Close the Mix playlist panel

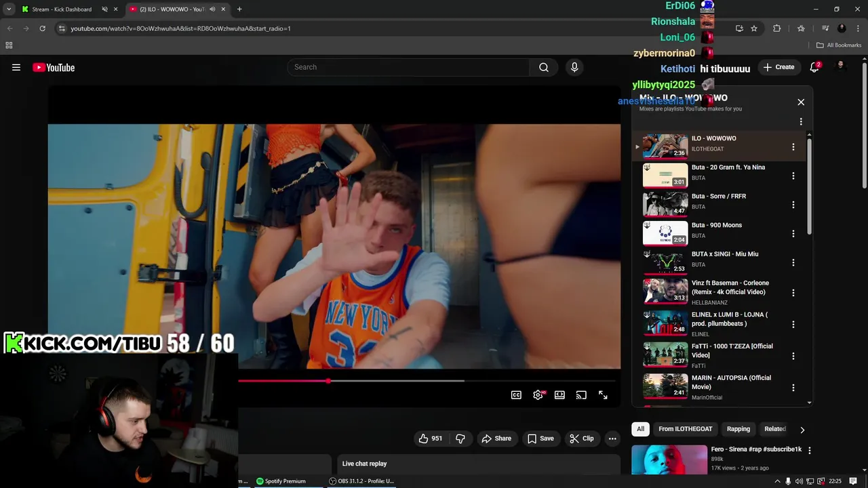coord(801,102)
